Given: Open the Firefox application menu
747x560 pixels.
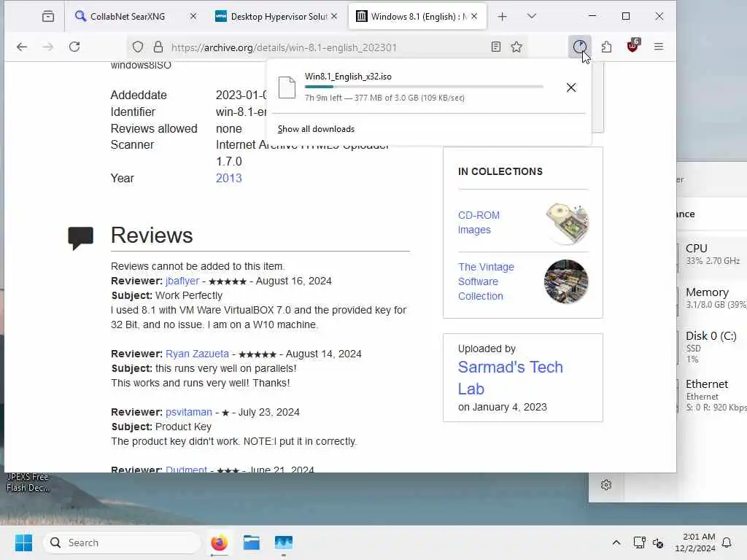Looking at the screenshot, I should click(659, 47).
